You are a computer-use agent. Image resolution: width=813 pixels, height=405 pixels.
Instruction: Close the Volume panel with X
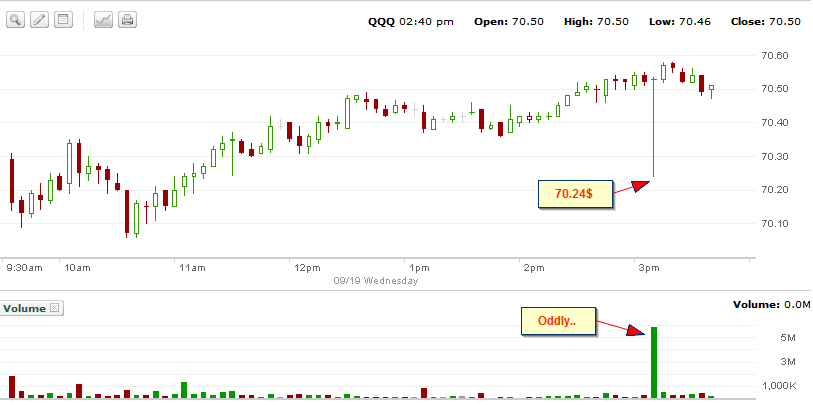click(x=54, y=308)
